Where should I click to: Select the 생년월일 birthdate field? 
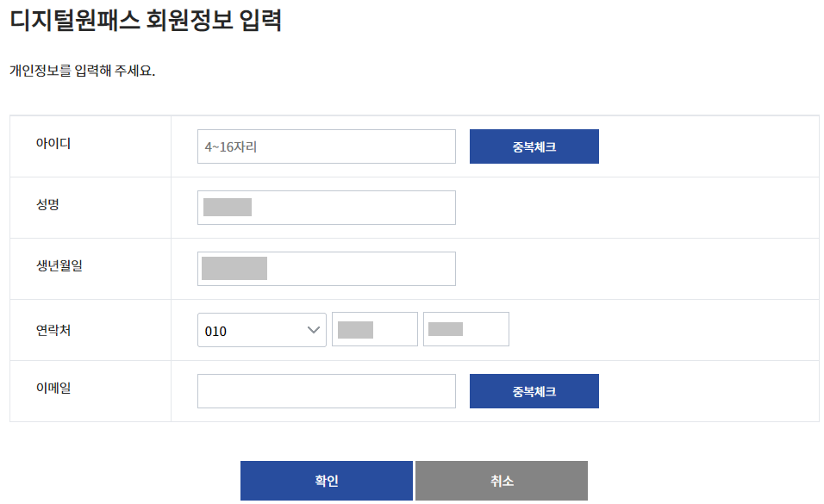click(x=326, y=268)
